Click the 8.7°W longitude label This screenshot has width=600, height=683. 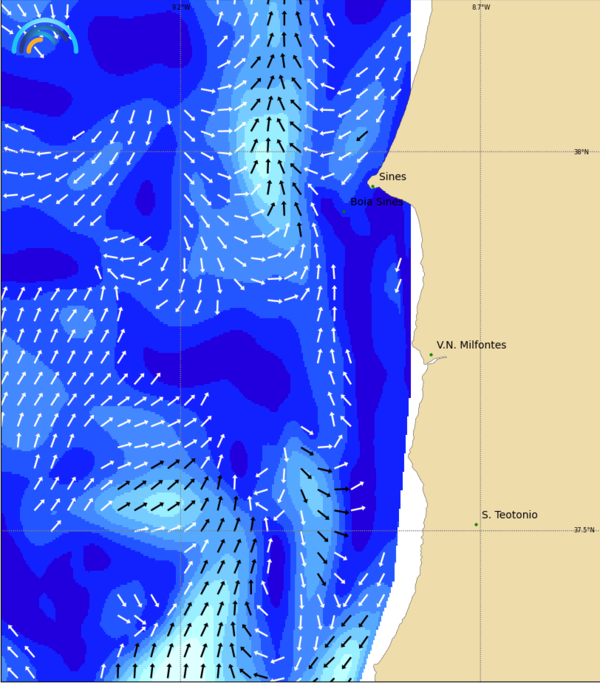481,7
